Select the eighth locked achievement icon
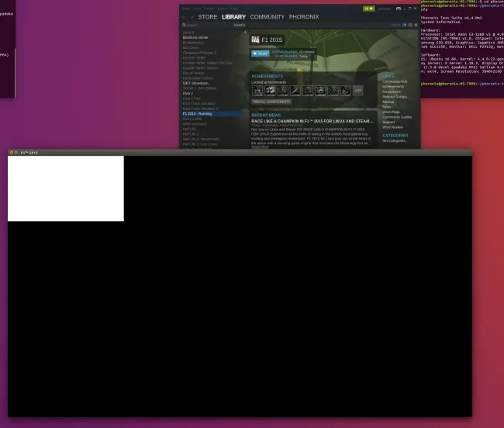 click(346, 91)
